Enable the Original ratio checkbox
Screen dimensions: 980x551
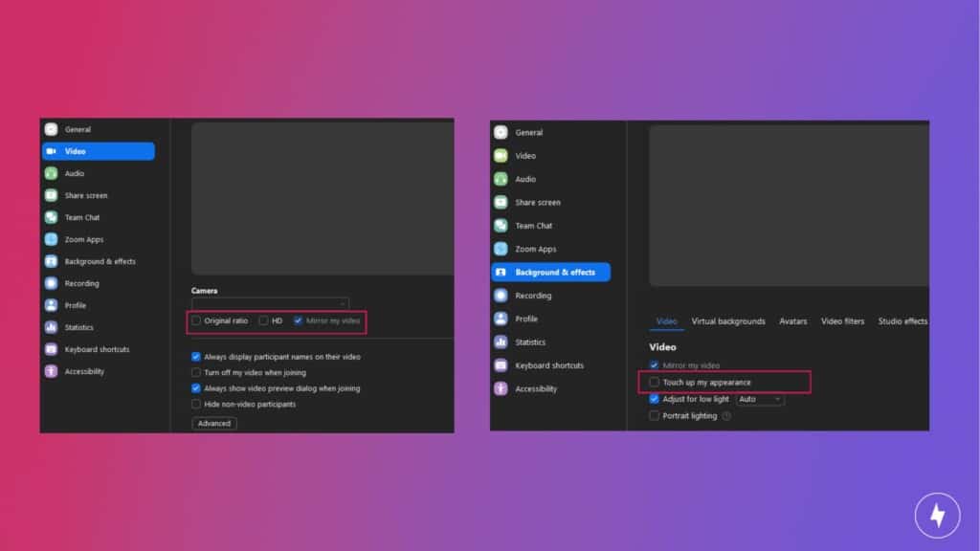[x=196, y=321]
